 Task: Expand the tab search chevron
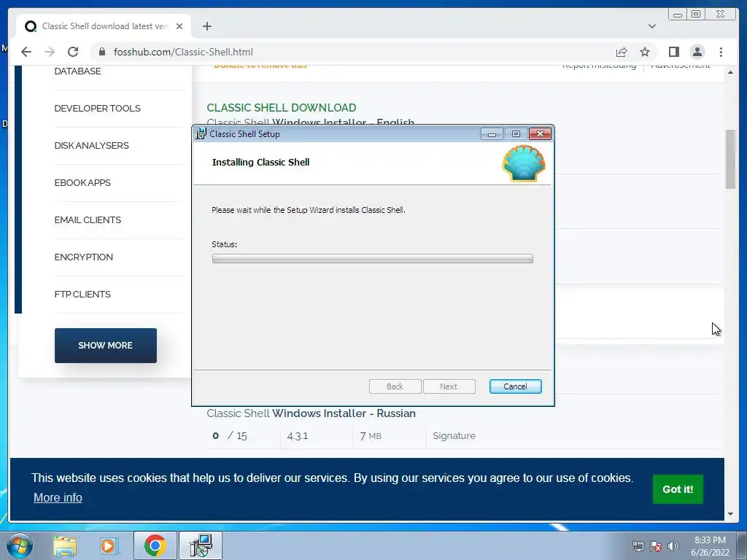click(651, 26)
